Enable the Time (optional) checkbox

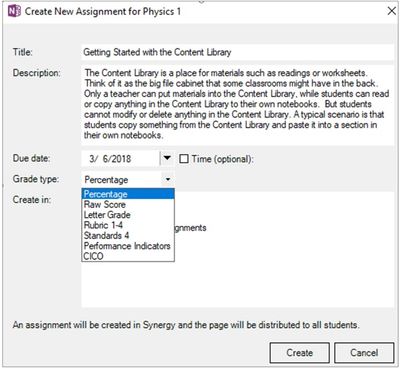(x=184, y=159)
